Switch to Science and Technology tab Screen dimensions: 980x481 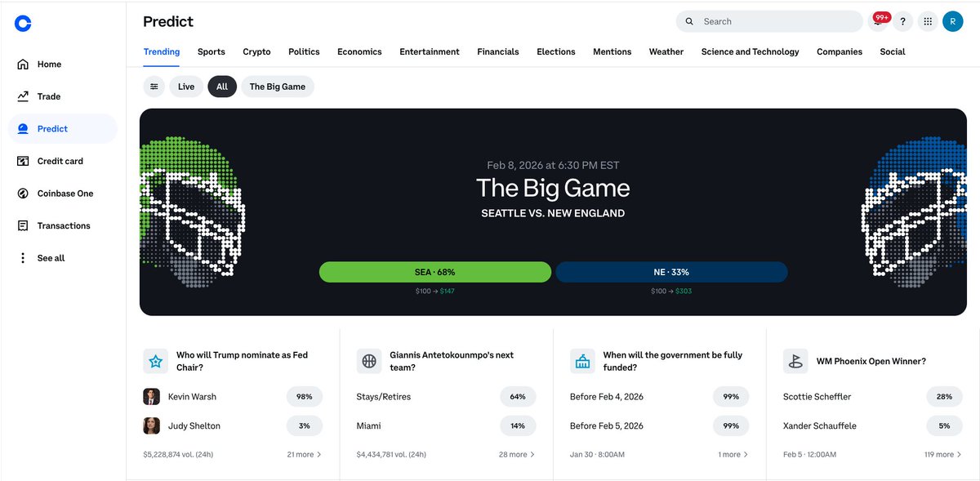tap(751, 51)
